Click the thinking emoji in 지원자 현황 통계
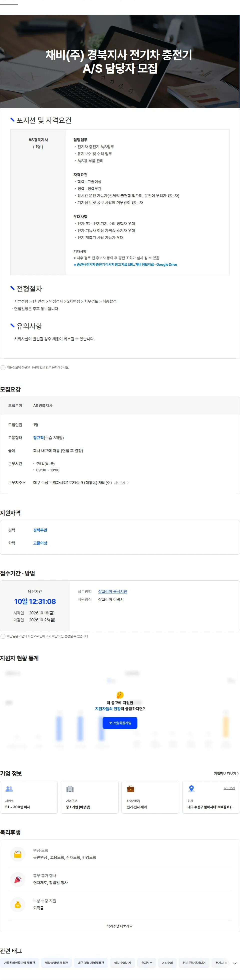 (119, 695)
